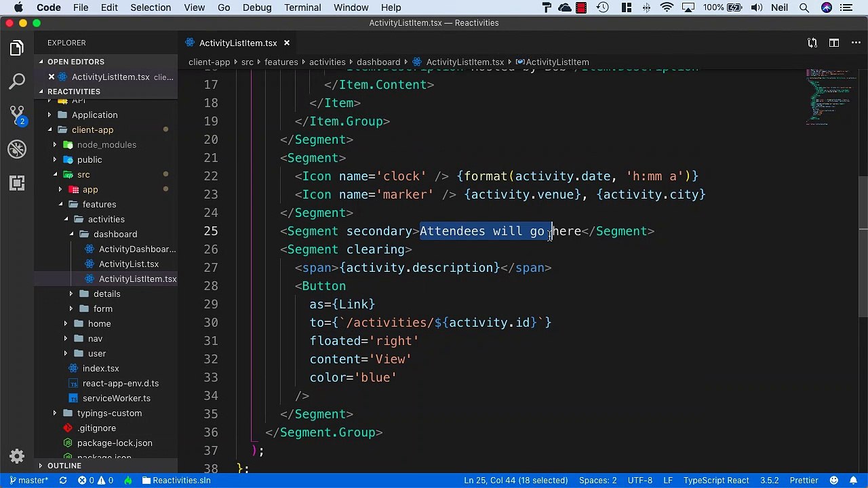Image resolution: width=868 pixels, height=488 pixels.
Task: Collapse the OPEN EDITORS section
Action: (75, 62)
